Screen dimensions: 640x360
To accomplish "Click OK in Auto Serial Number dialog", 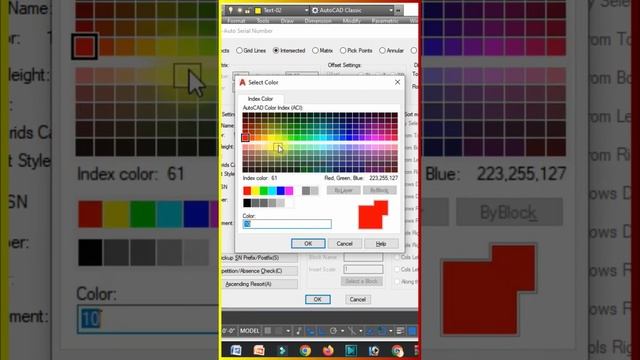I will point(318,299).
